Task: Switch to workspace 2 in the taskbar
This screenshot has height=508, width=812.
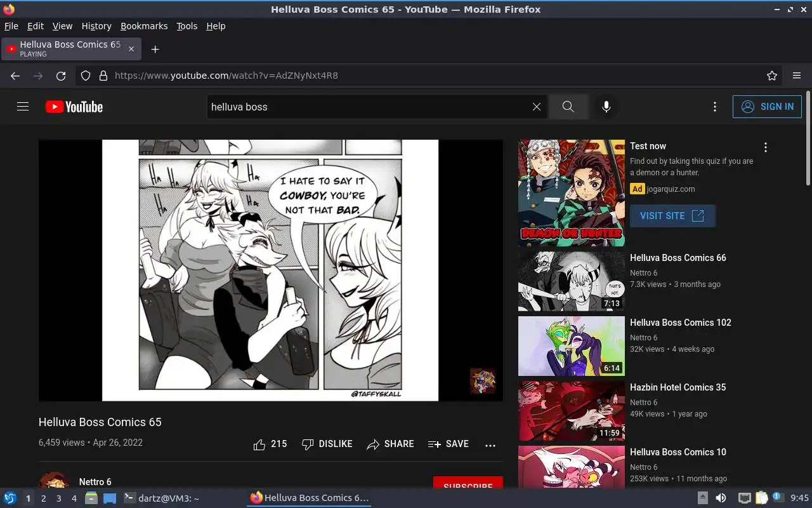Action: 43,498
